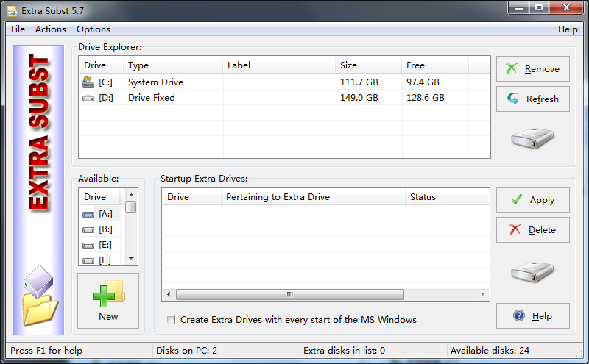Click the 128.6 GB free cell
This screenshot has width=589, height=364.
tap(426, 98)
